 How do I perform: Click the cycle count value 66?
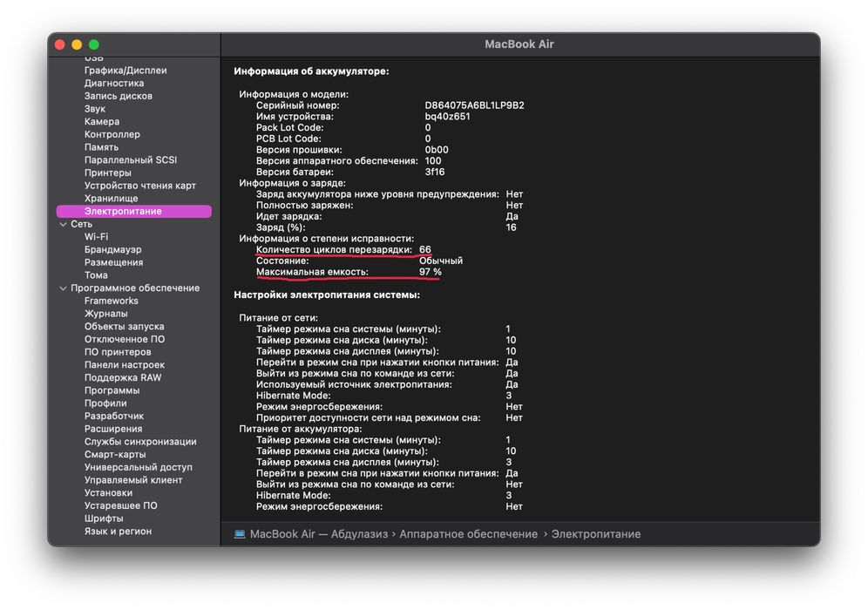pos(425,249)
